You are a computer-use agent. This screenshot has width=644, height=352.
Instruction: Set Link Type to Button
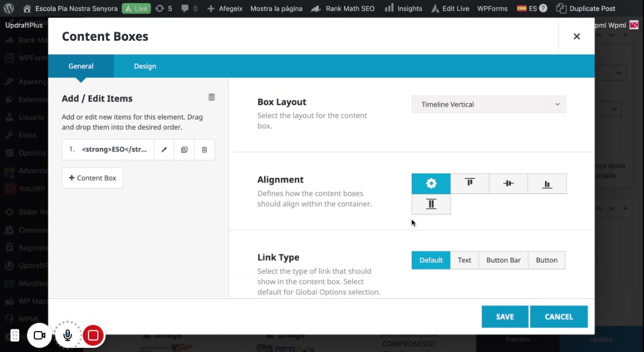tap(546, 260)
